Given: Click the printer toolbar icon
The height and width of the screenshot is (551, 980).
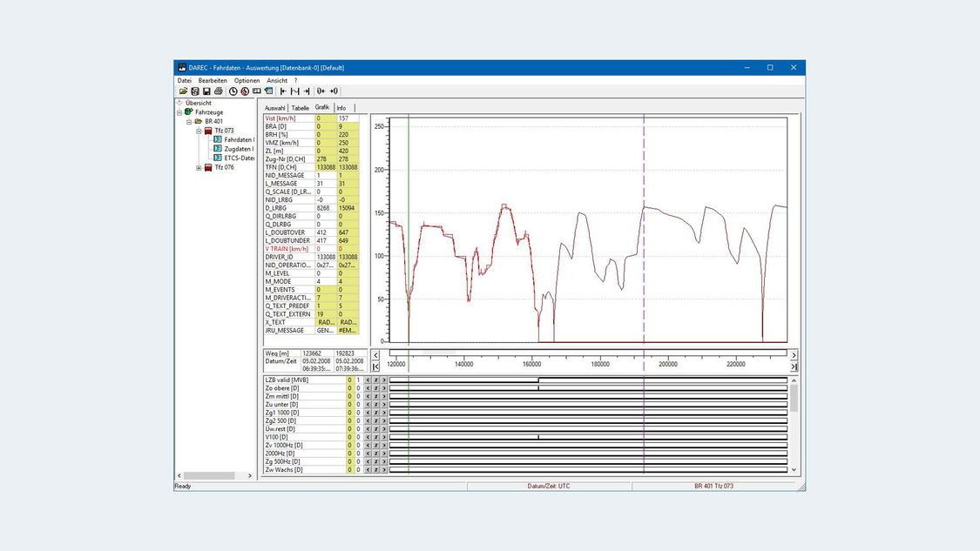Looking at the screenshot, I should coord(218,91).
